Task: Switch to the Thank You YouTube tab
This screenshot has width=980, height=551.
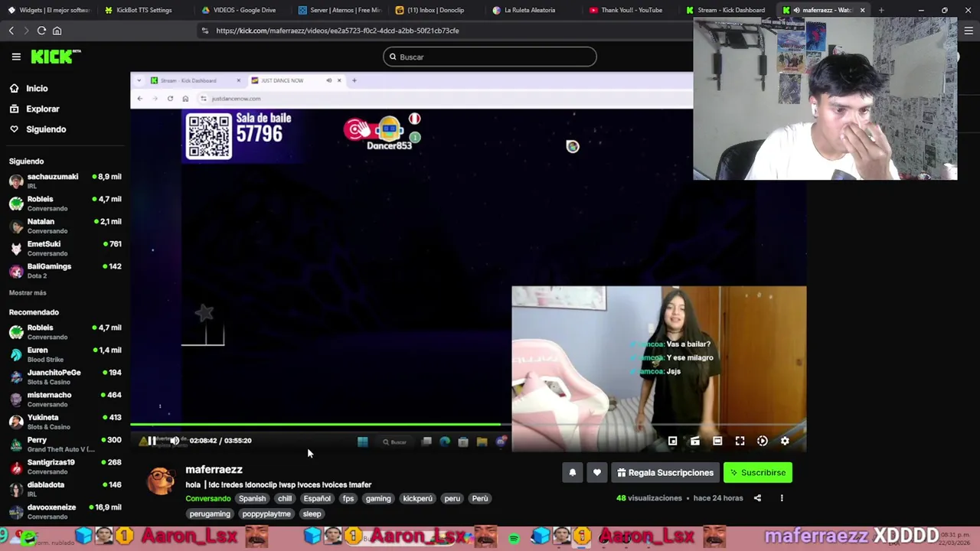Action: pos(630,10)
